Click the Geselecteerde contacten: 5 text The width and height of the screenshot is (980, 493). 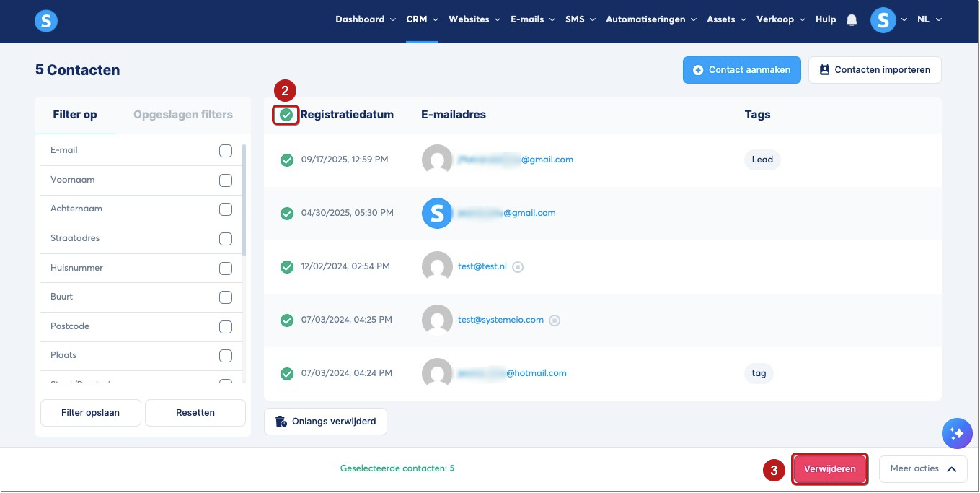397,469
